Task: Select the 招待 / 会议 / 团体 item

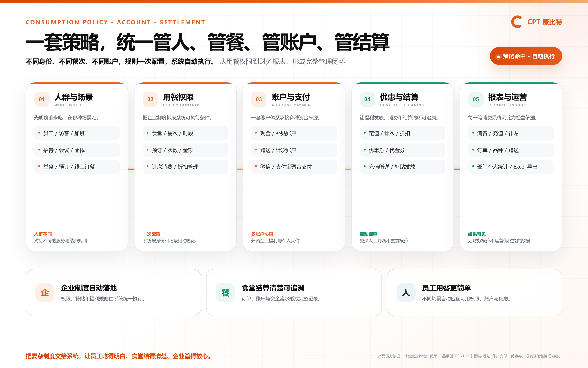Action: pos(77,150)
